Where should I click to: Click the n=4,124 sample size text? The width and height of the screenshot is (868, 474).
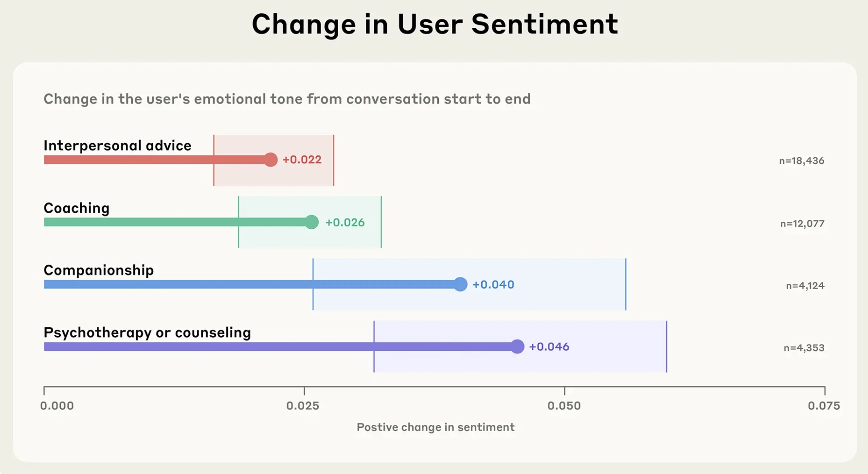coord(805,286)
